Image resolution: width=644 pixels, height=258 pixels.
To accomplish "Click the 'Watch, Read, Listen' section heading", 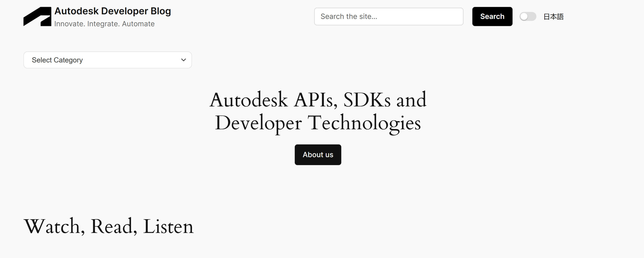I will click(x=108, y=227).
